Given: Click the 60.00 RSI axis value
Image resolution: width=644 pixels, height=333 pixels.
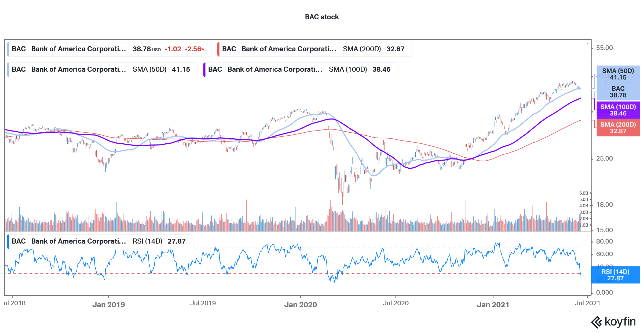Looking at the screenshot, I should click(x=604, y=254).
